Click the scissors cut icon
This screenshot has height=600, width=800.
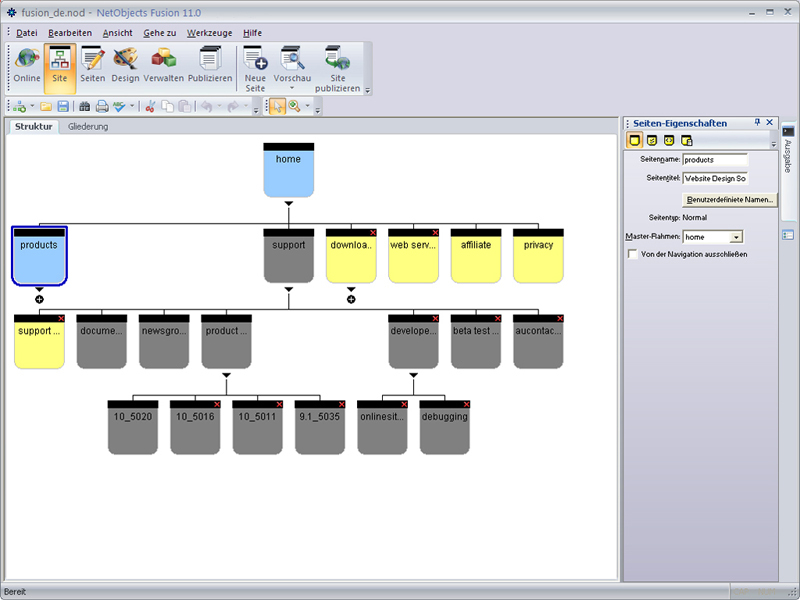150,107
